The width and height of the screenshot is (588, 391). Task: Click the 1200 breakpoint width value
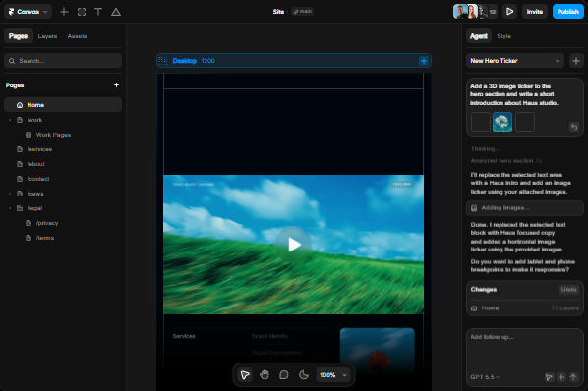[207, 61]
